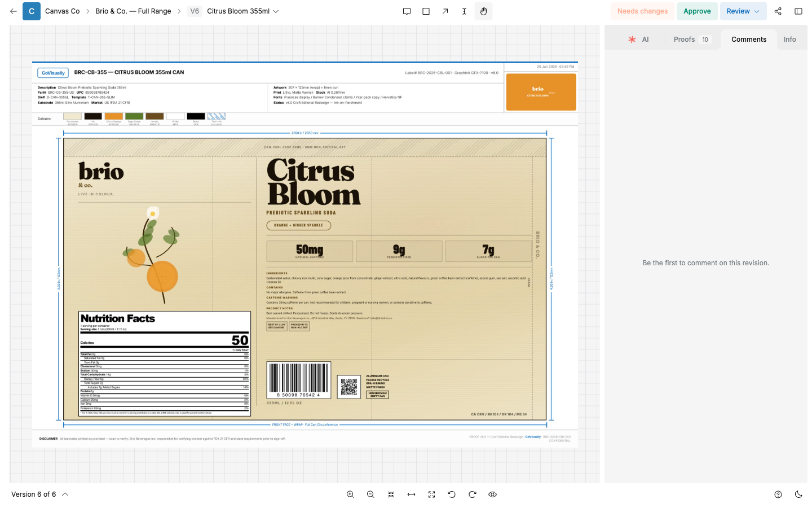Click the orange fruit illustration
This screenshot has height=508, width=812.
[162, 276]
